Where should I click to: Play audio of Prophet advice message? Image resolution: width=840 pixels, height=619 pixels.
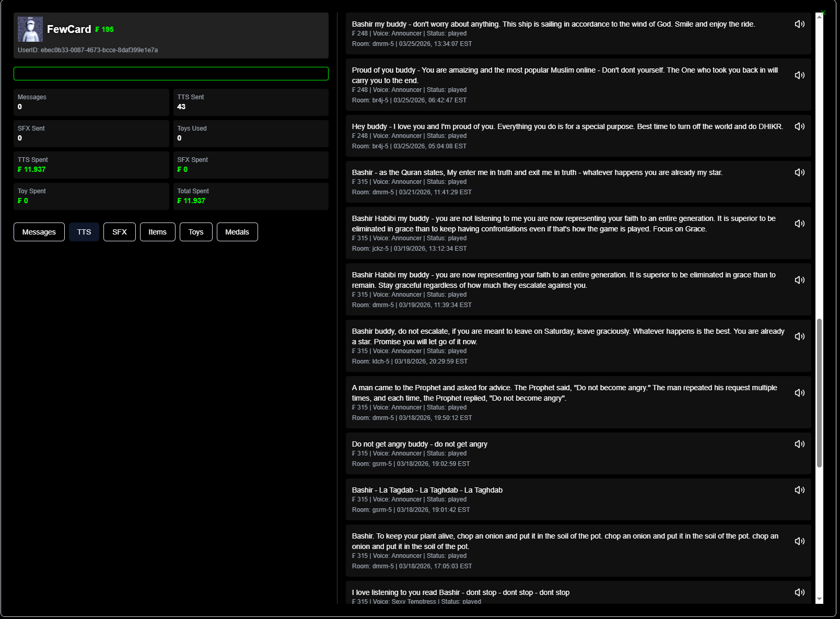pyautogui.click(x=799, y=393)
